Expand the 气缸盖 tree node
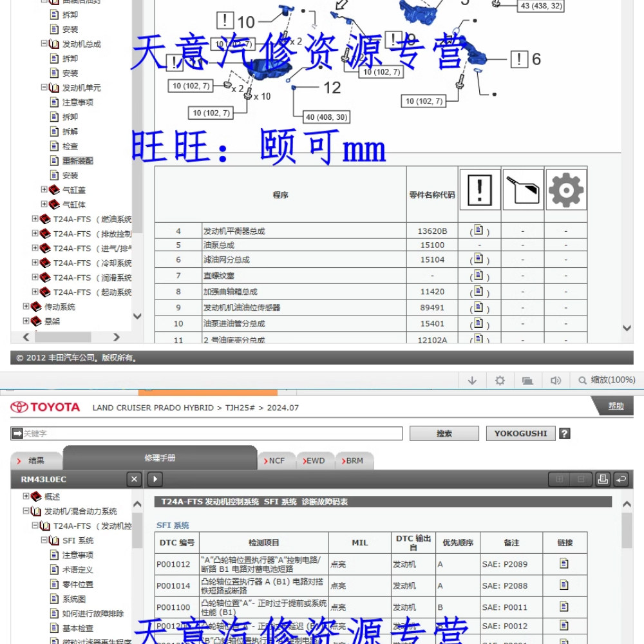Screen dimensions: 644x644 44,189
